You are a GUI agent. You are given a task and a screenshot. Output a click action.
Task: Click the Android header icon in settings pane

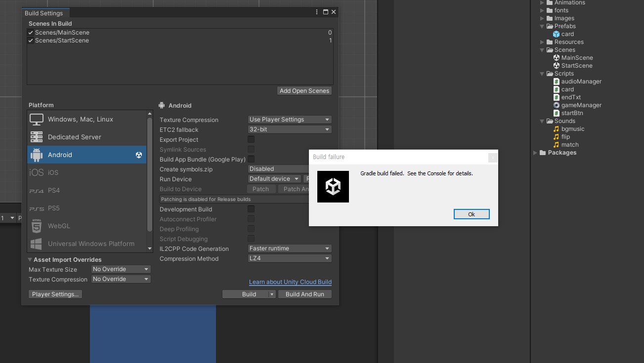162,105
